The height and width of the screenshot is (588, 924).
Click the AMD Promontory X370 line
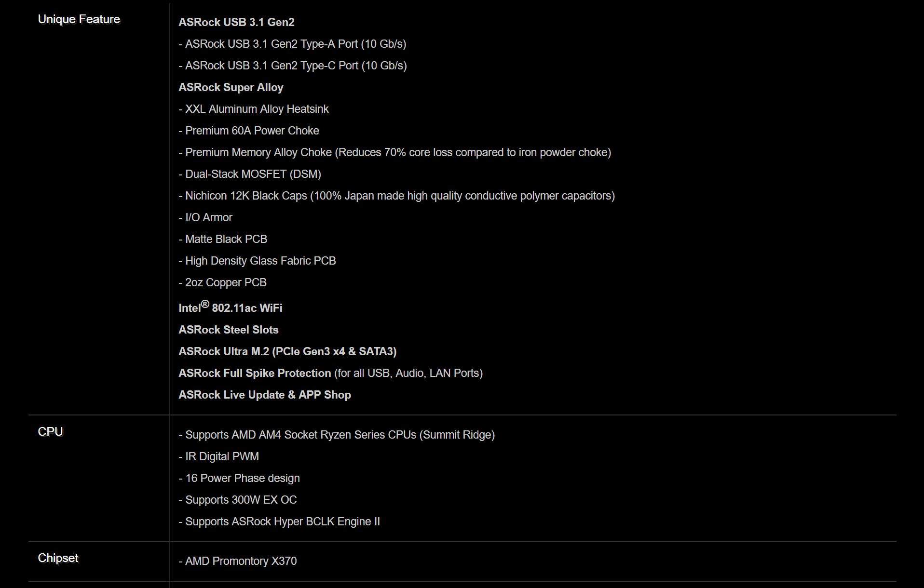[x=238, y=561]
